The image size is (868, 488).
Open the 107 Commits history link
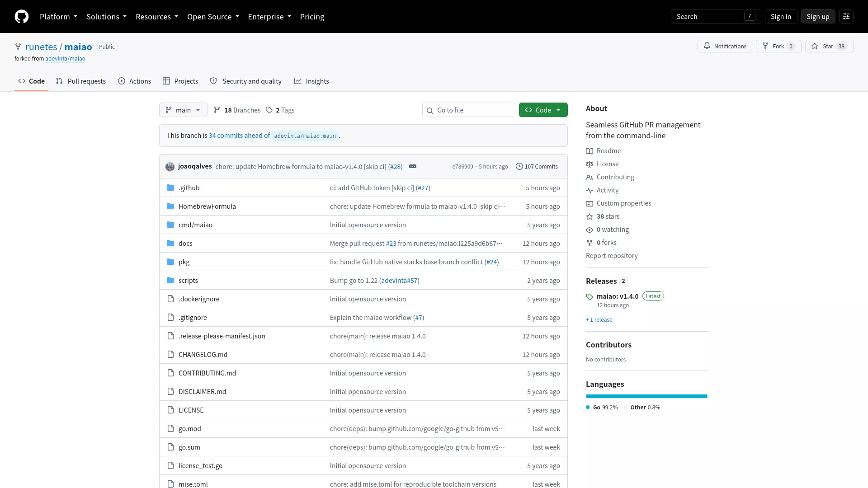[x=537, y=167]
